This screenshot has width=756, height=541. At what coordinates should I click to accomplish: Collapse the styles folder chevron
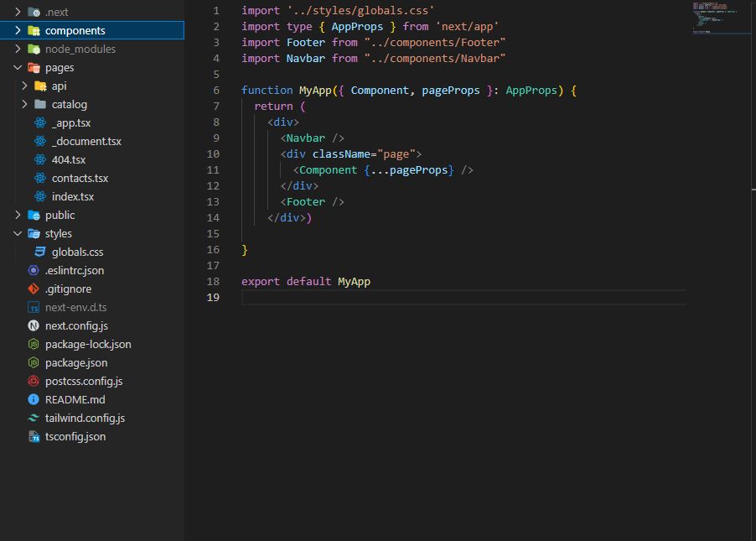tap(18, 233)
